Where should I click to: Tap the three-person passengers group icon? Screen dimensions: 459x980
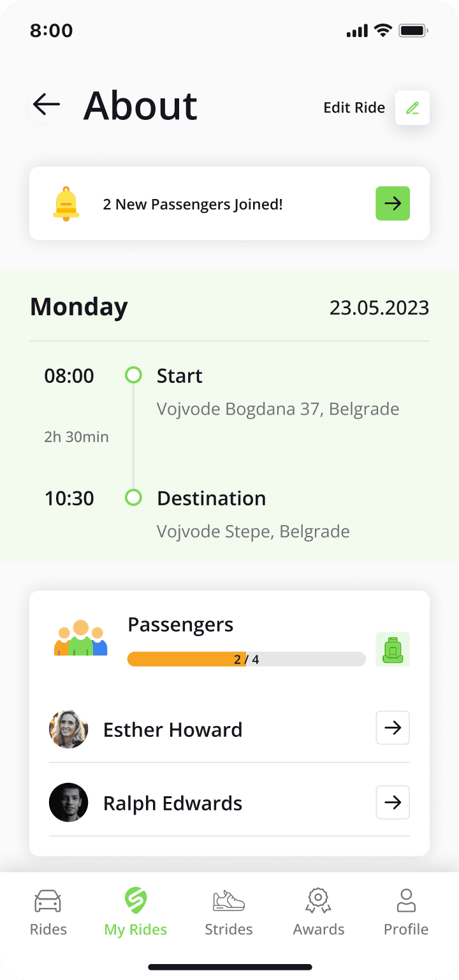click(80, 638)
